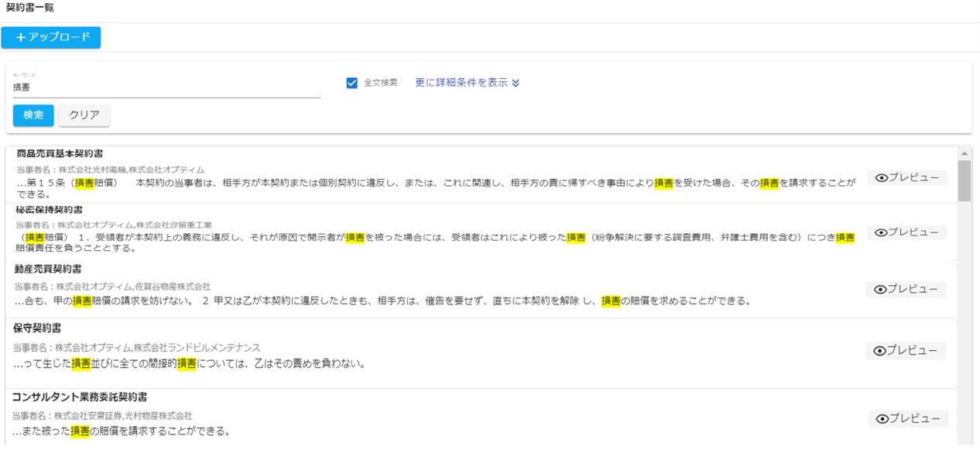The height and width of the screenshot is (450, 980).
Task: Select parties line 株式会社安寮証券,光村物産株式会社
Action: [102, 416]
